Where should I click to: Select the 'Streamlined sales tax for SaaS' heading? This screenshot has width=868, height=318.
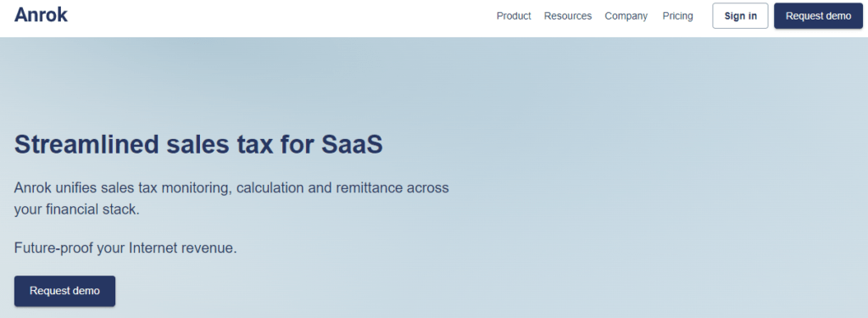(198, 145)
